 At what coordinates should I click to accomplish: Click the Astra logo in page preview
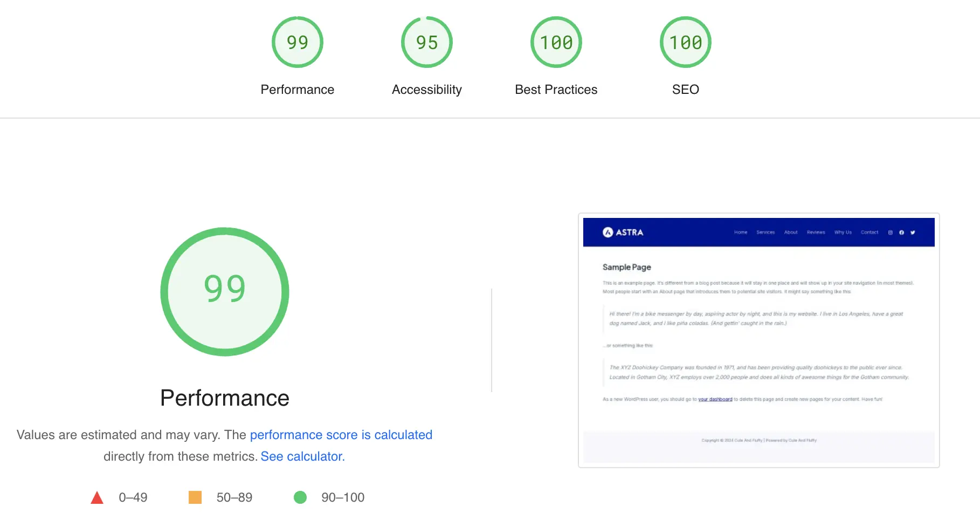point(623,232)
